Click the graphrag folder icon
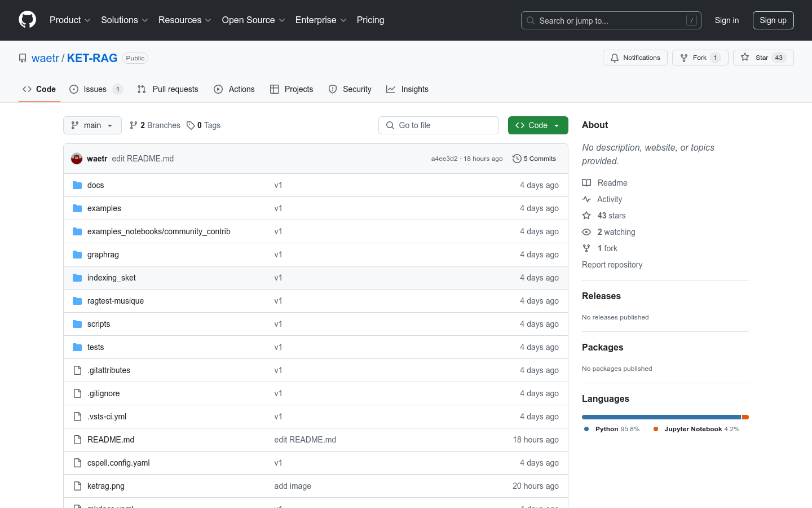Screen dimensions: 812x508 tap(77, 255)
